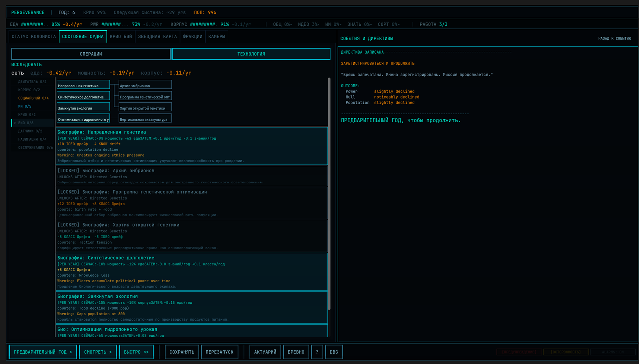
Task: Select the Синтетическое долголетие tech tree node
Action: [83, 96]
